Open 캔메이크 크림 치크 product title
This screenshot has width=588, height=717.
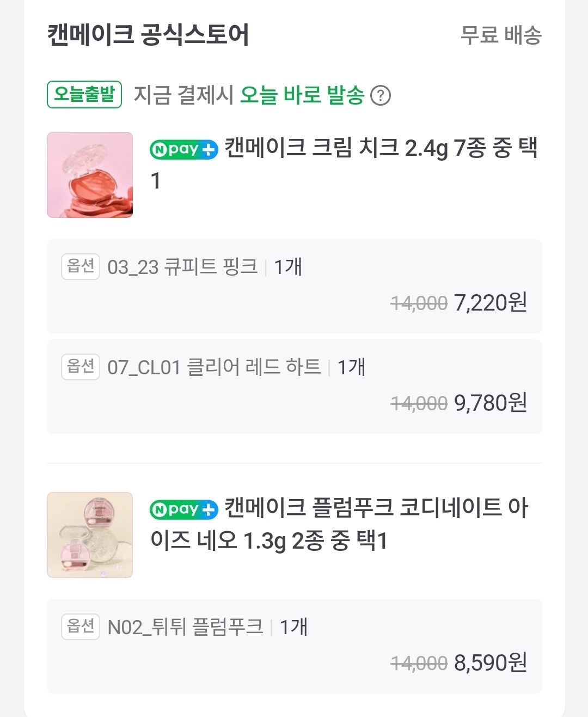pos(344,164)
